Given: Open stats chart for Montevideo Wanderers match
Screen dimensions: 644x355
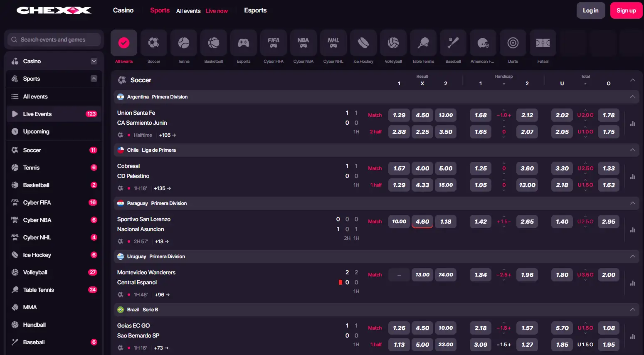Looking at the screenshot, I should pyautogui.click(x=633, y=283).
